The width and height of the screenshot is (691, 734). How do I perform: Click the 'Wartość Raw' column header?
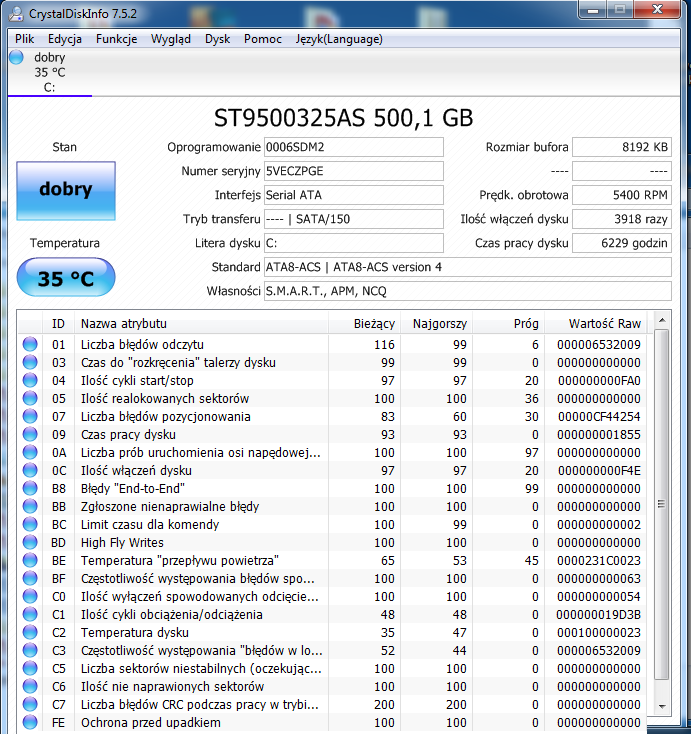[595, 323]
